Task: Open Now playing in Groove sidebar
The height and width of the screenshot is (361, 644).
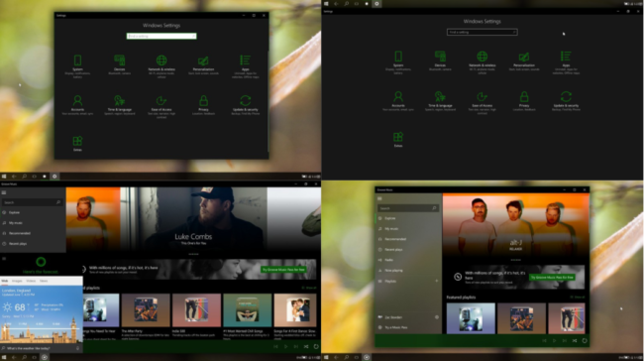Action: pos(393,270)
